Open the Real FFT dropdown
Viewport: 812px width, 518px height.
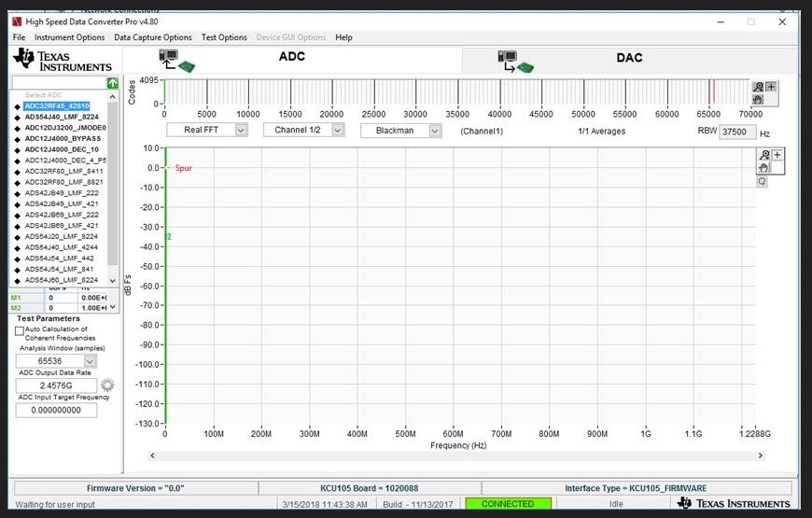(241, 130)
